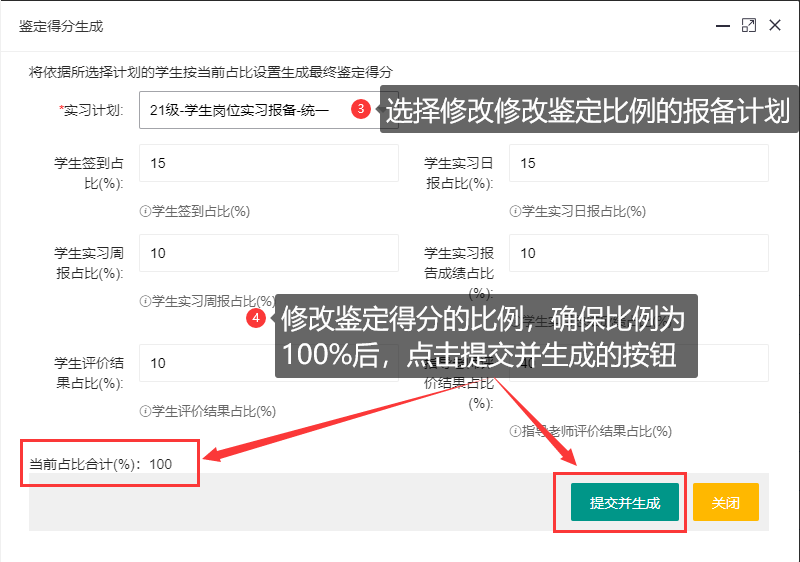Click the red step 4 badge

click(257, 318)
